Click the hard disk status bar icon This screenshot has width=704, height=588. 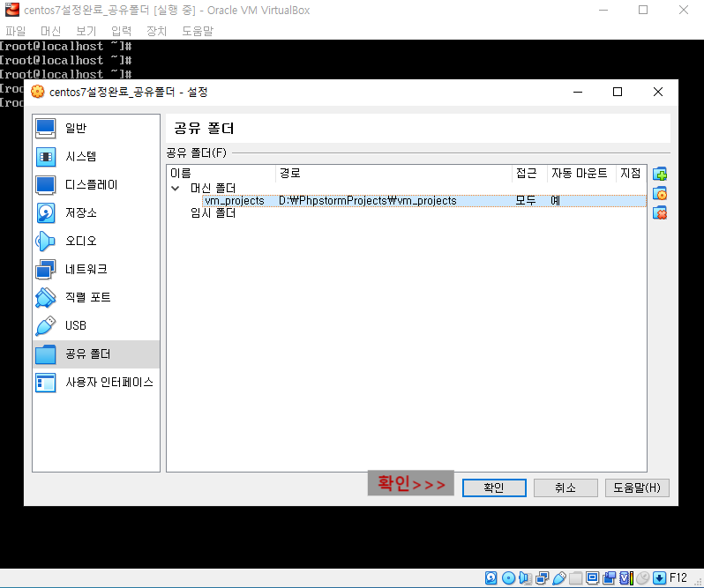[491, 577]
